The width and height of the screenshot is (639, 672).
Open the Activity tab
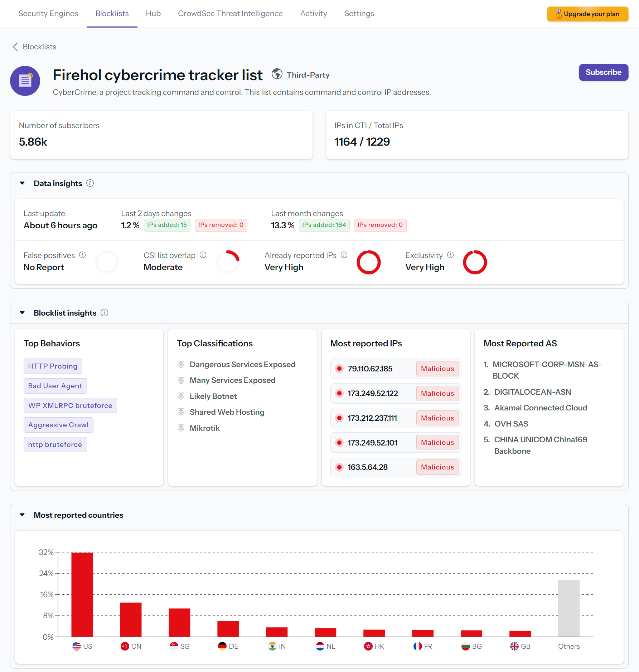(314, 14)
